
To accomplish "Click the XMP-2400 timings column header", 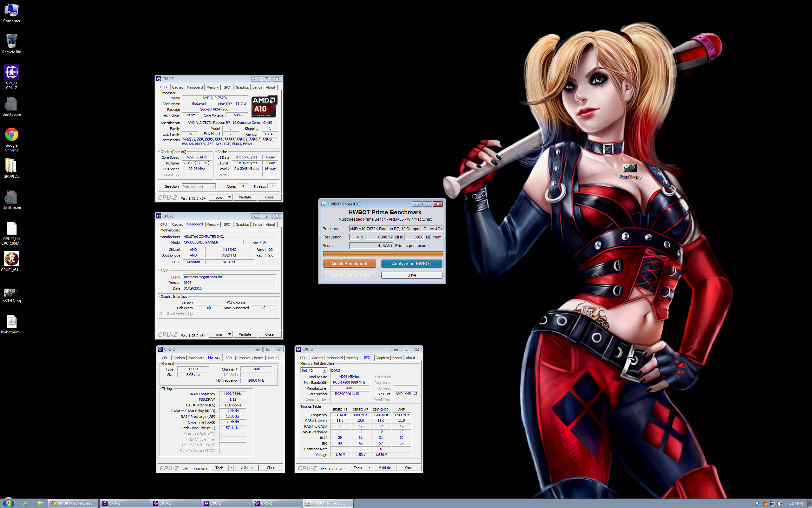I will coord(381,410).
